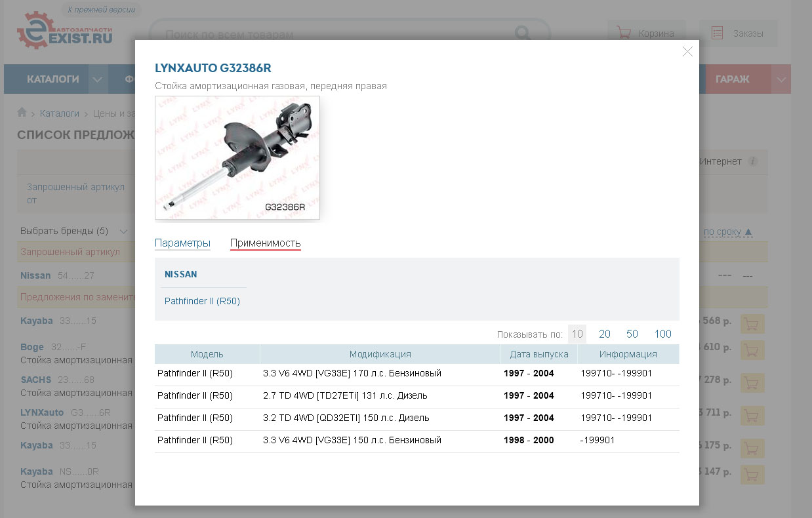
Task: Select the 3.3 V6 4WD 150 л.с. modification
Action: pos(352,441)
